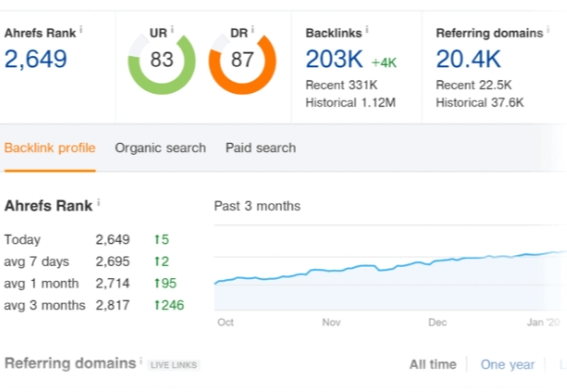The image size is (567, 392).
Task: Click the green UR 83 gauge
Action: pos(162,60)
